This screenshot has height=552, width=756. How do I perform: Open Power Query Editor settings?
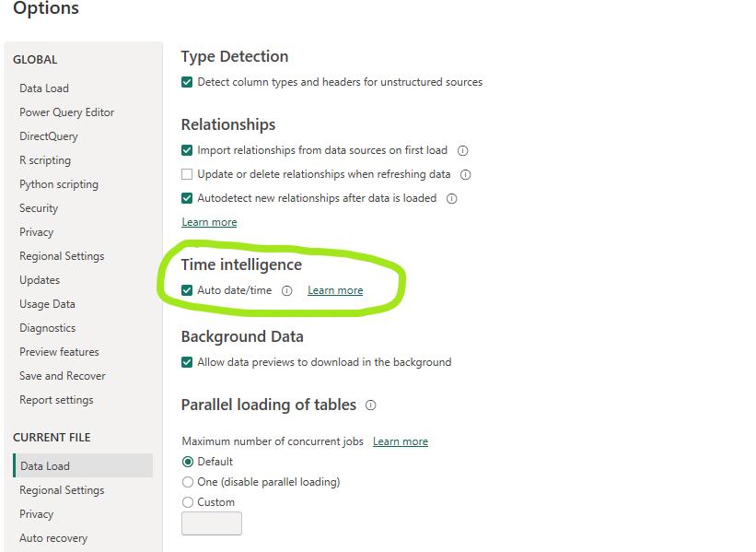coord(66,112)
